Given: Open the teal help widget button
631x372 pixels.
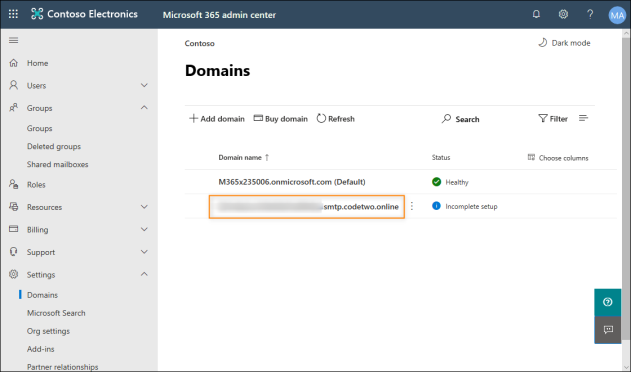Looking at the screenshot, I should pyautogui.click(x=608, y=302).
